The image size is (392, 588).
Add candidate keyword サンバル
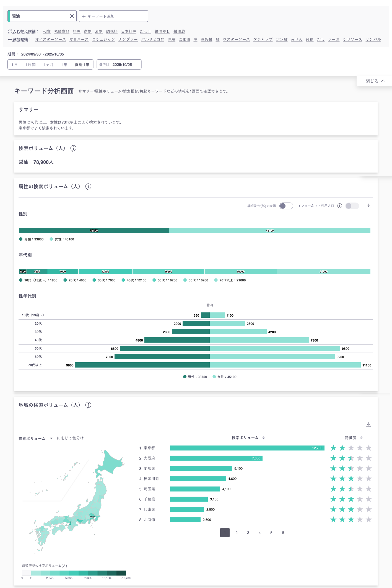pyautogui.click(x=373, y=40)
